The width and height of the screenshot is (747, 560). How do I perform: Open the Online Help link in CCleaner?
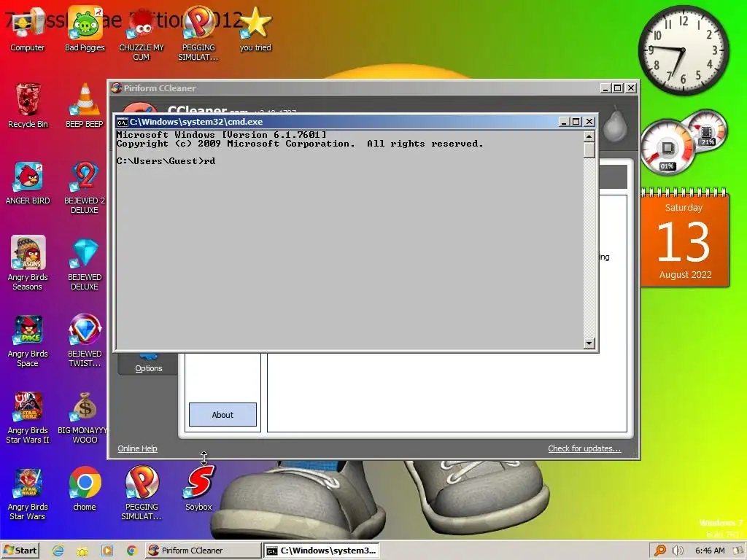137,448
